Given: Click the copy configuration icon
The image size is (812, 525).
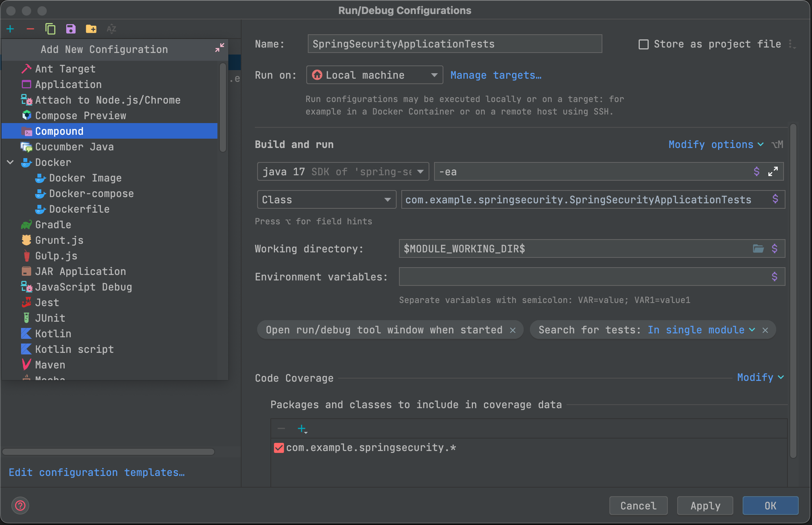Looking at the screenshot, I should pos(50,29).
